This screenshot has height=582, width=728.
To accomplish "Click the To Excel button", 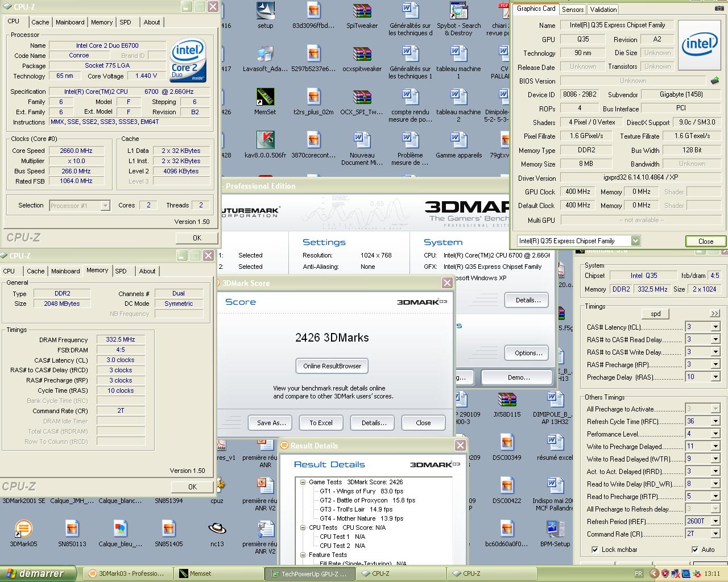I will (x=321, y=423).
